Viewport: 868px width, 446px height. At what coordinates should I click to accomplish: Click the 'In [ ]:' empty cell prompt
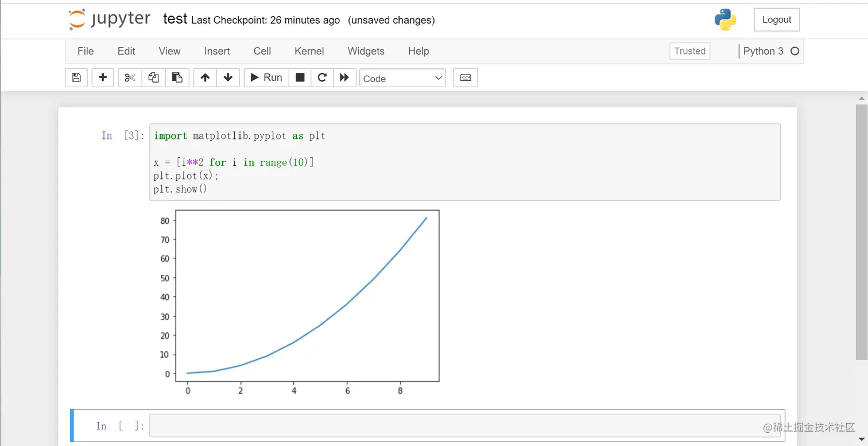pos(121,426)
